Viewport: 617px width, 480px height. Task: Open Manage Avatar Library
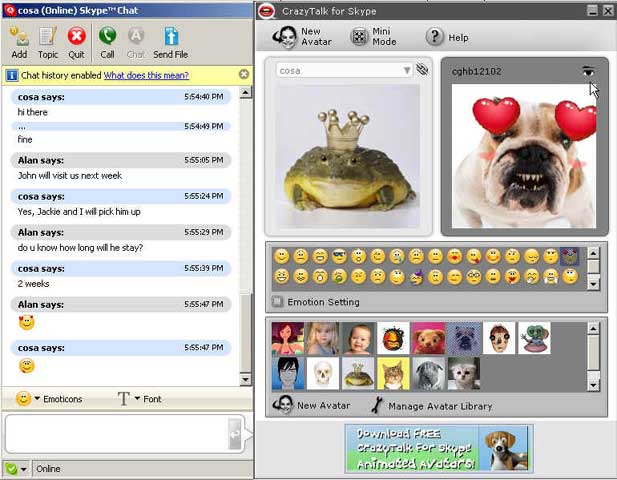(432, 406)
